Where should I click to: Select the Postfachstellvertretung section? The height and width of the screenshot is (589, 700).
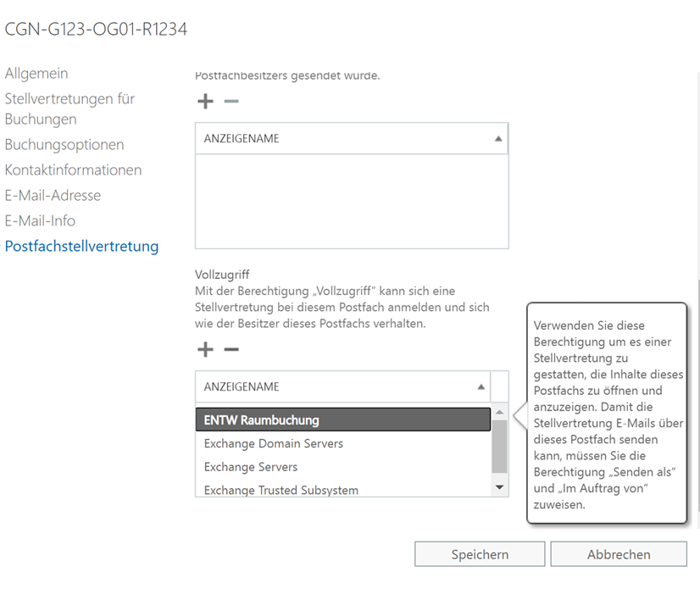81,247
